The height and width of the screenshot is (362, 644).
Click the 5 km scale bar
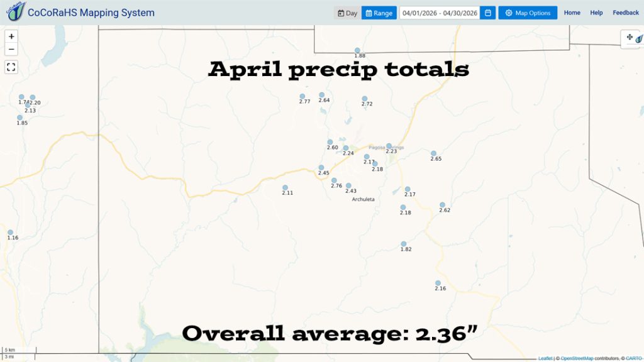click(x=19, y=350)
